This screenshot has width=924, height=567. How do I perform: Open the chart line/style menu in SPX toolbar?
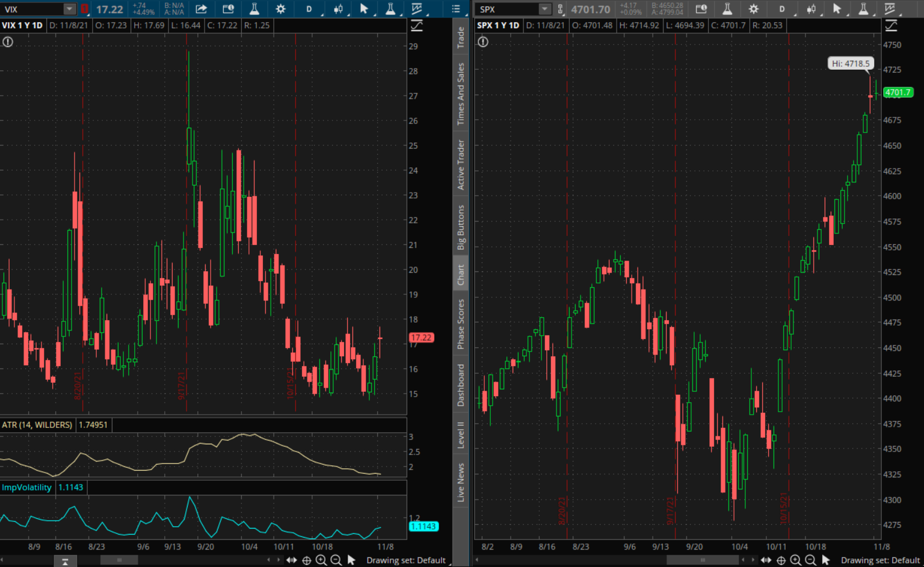[890, 9]
